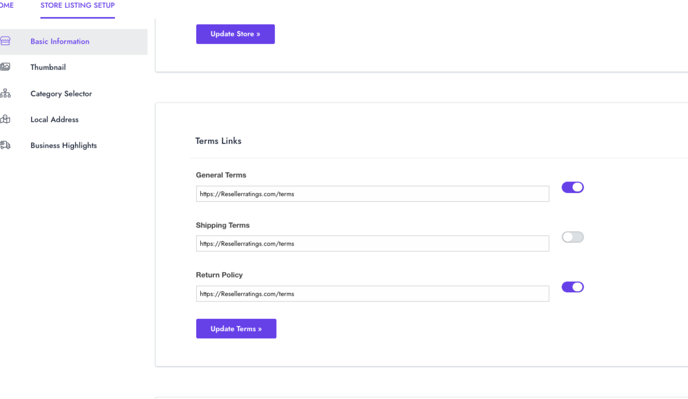This screenshot has height=399, width=688.
Task: Click the Update Terms button
Action: tap(236, 328)
